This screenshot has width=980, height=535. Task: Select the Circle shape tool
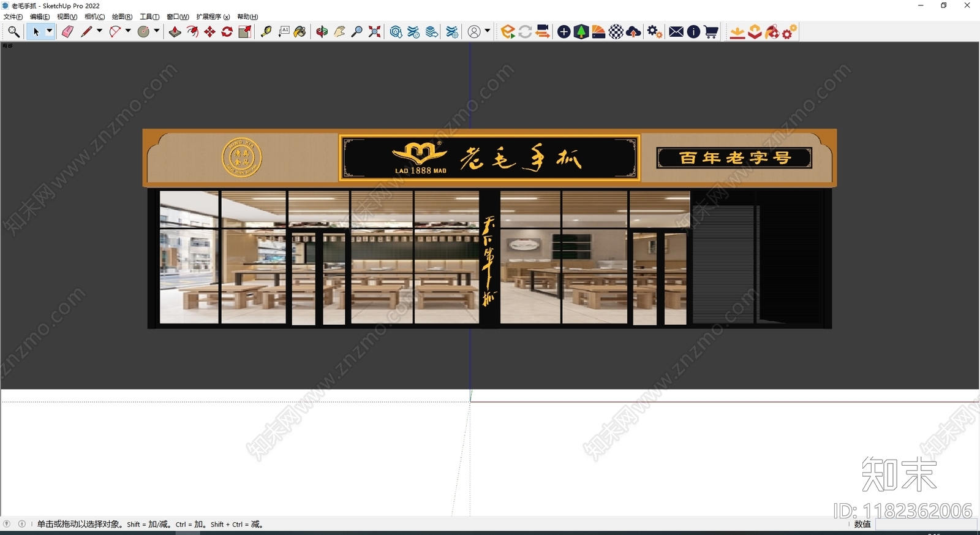[144, 32]
